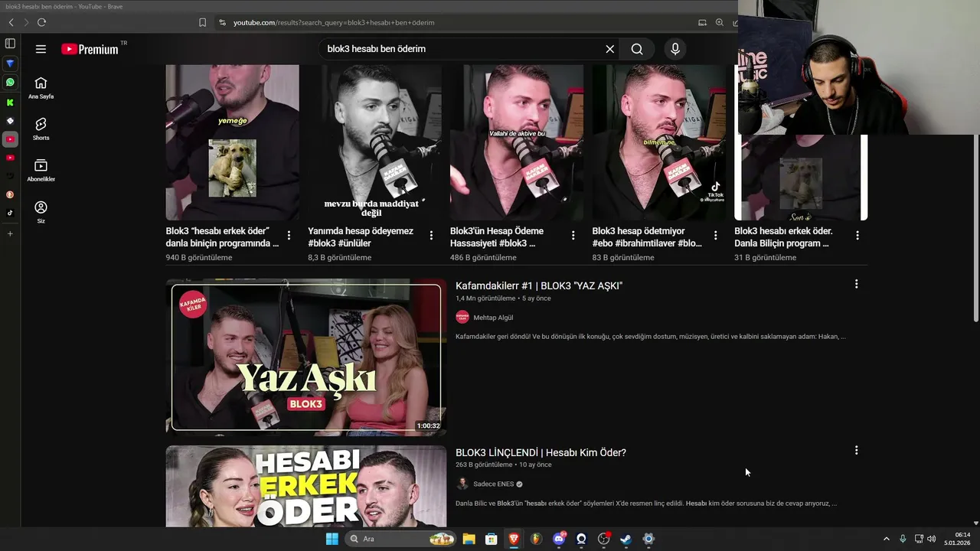Add a new Brave sidebar item
The image size is (980, 551).
click(x=10, y=233)
